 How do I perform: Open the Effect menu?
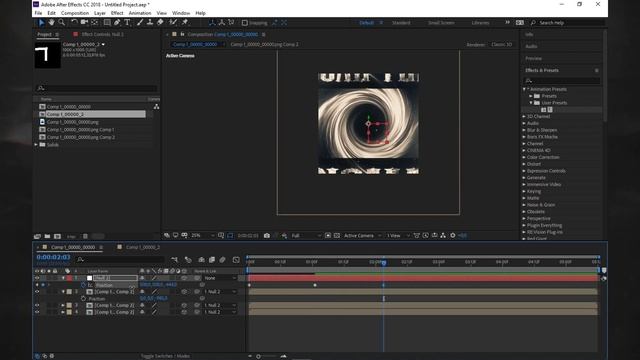click(x=117, y=13)
